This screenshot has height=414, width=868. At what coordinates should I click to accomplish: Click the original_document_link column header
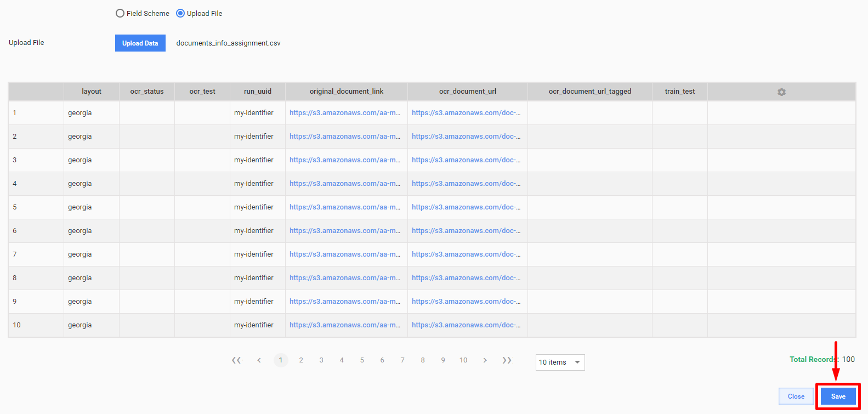click(x=347, y=92)
